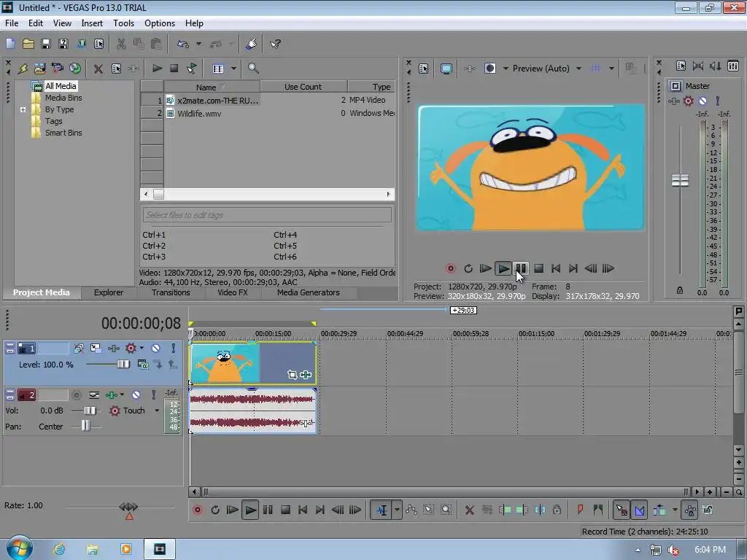Image resolution: width=747 pixels, height=560 pixels.
Task: Click the Insert Region icon in timeline toolbar
Action: coord(598,510)
